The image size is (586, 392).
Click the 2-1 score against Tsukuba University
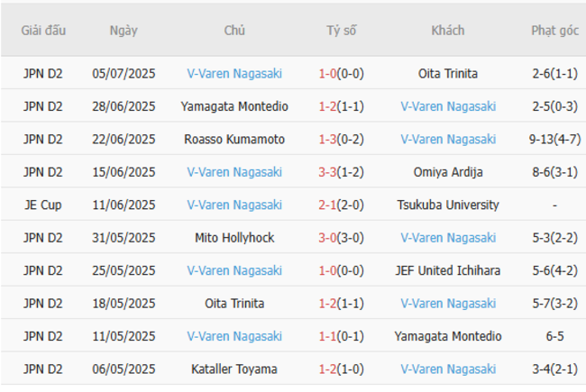coord(327,205)
